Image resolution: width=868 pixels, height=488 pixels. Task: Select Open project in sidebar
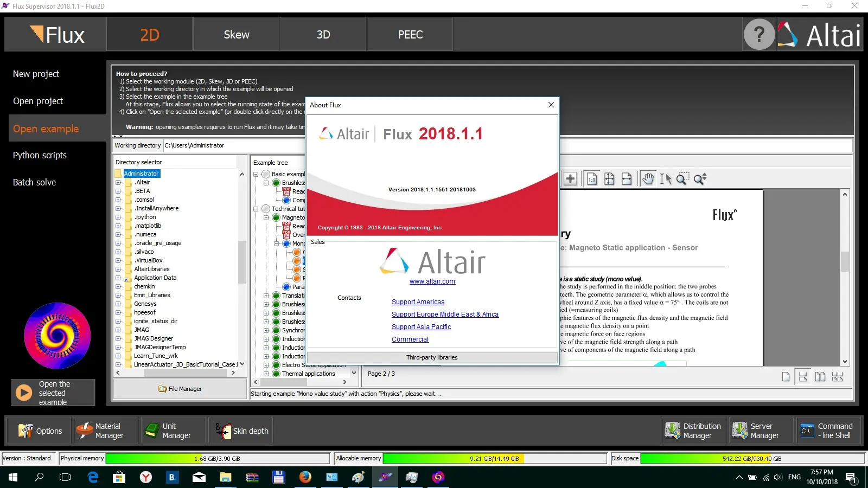pos(38,101)
